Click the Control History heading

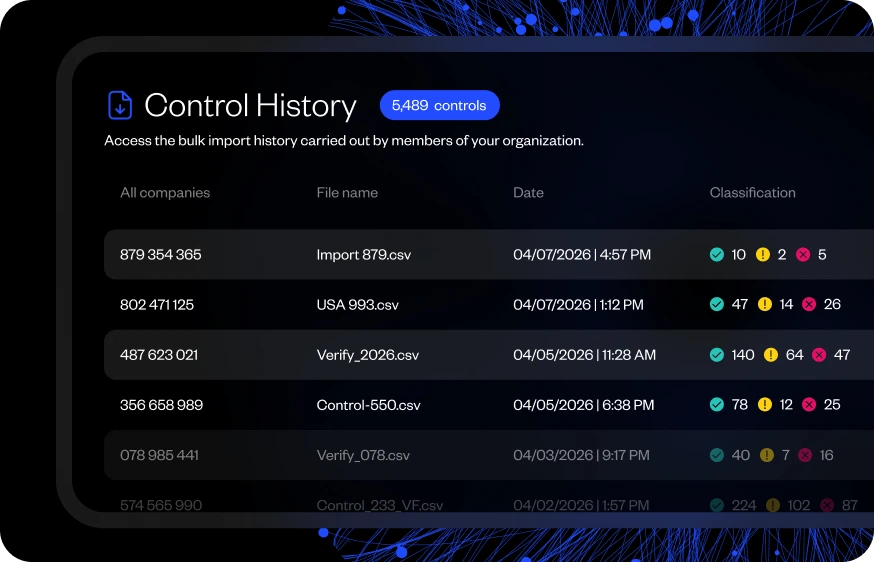(250, 105)
